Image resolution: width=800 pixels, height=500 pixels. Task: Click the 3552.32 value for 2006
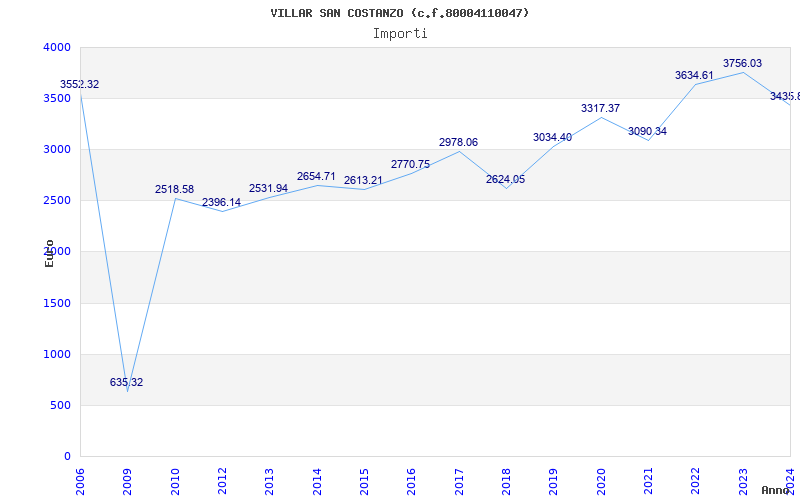[79, 84]
